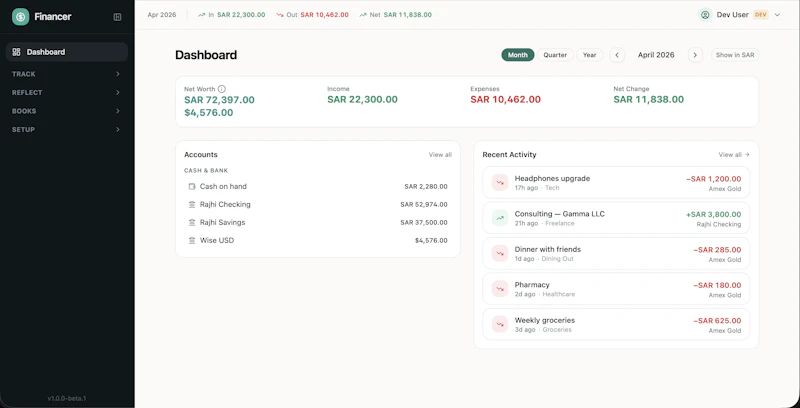Screen dimensions: 800x408
Task: Click the Financer dollar logo icon
Action: click(x=20, y=17)
